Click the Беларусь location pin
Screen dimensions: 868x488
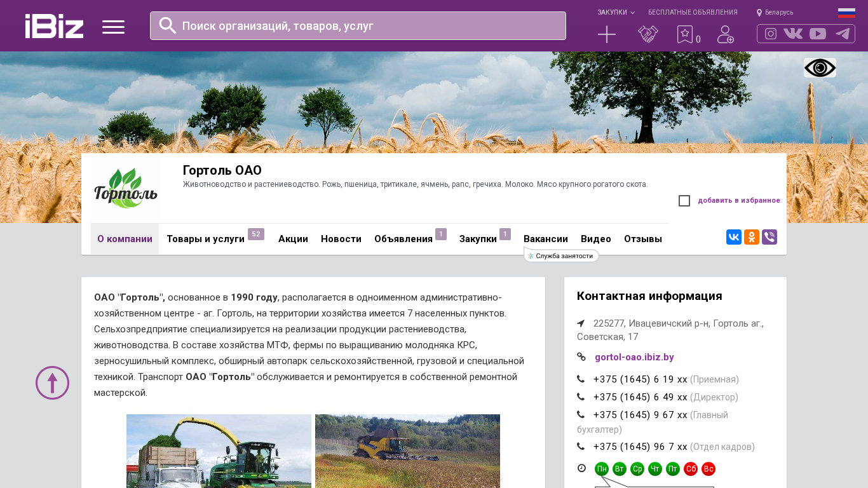point(759,13)
